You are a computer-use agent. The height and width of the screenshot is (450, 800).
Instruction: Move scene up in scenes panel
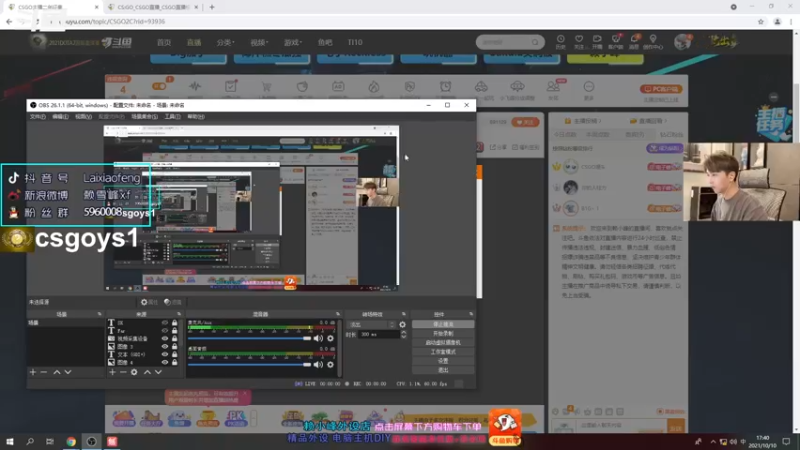pos(57,372)
